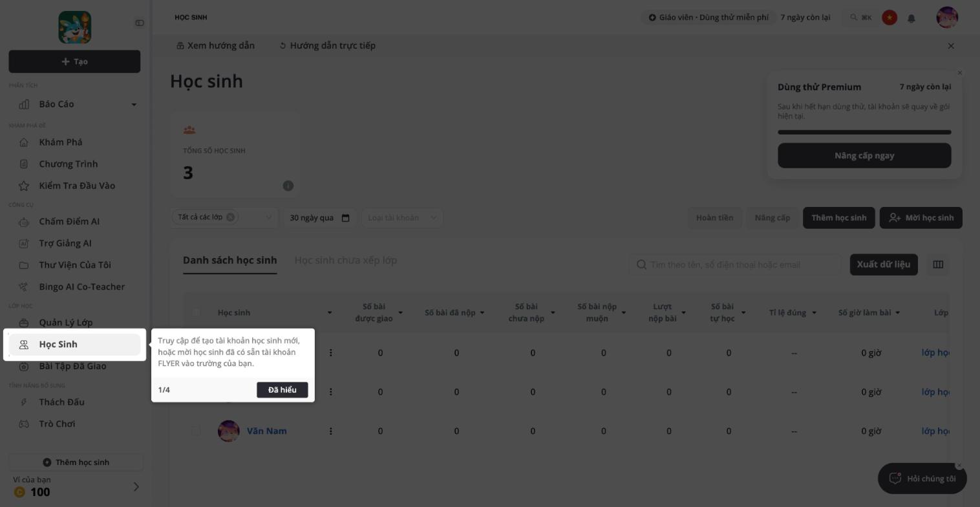Open the Văn Nam student link
This screenshot has height=507, width=980.
[x=267, y=431]
